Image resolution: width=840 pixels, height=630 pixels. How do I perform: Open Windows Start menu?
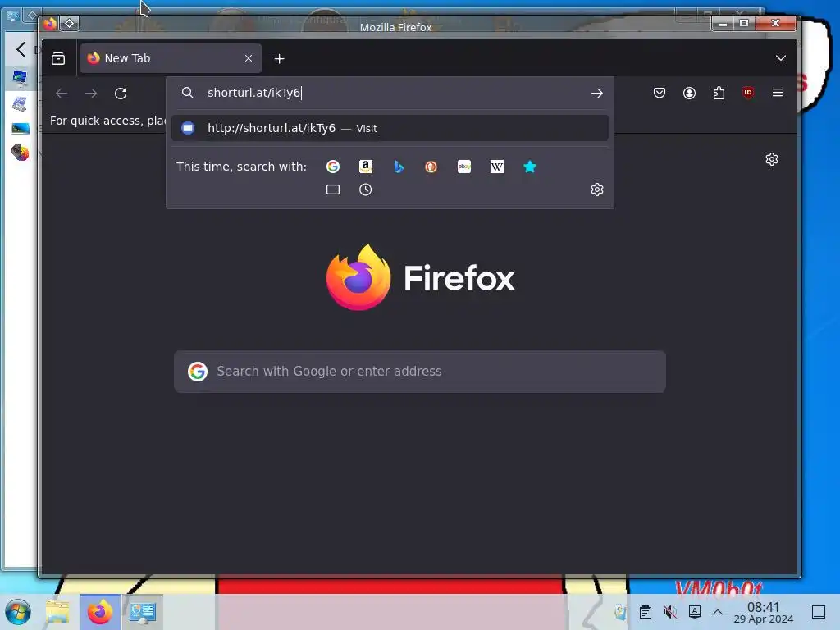(18, 612)
